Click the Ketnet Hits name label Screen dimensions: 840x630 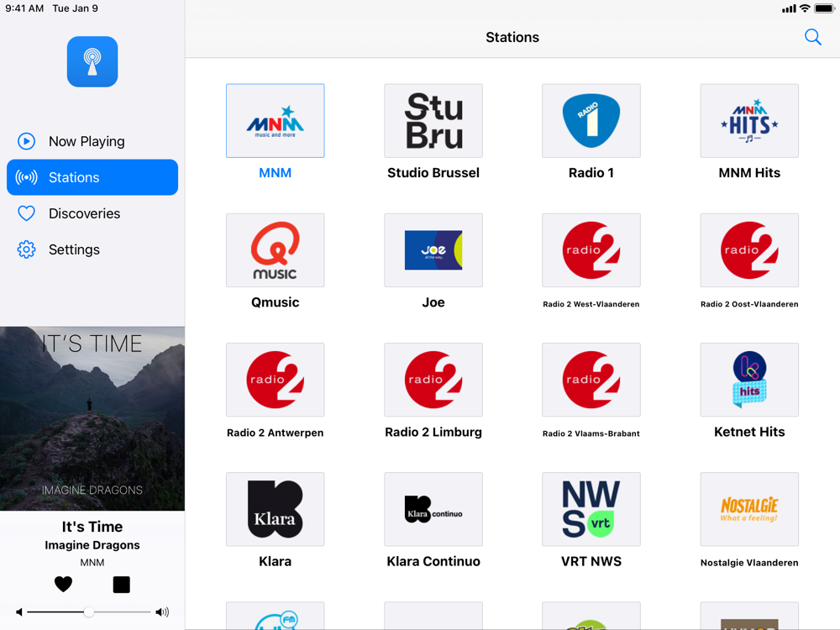point(749,432)
